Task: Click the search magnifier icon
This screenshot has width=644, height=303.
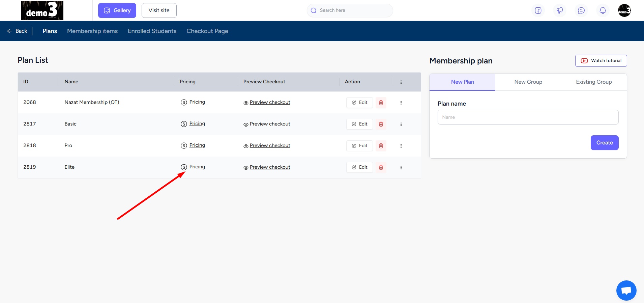Action: [314, 10]
